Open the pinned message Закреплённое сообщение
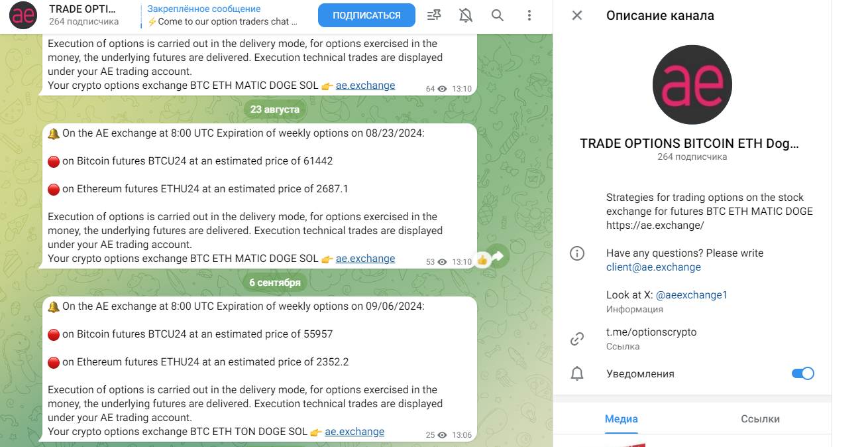This screenshot has height=447, width=868. pyautogui.click(x=223, y=15)
